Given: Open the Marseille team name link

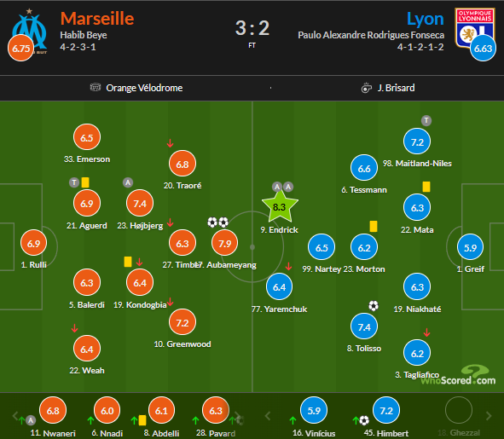Looking at the screenshot, I should pos(97,19).
